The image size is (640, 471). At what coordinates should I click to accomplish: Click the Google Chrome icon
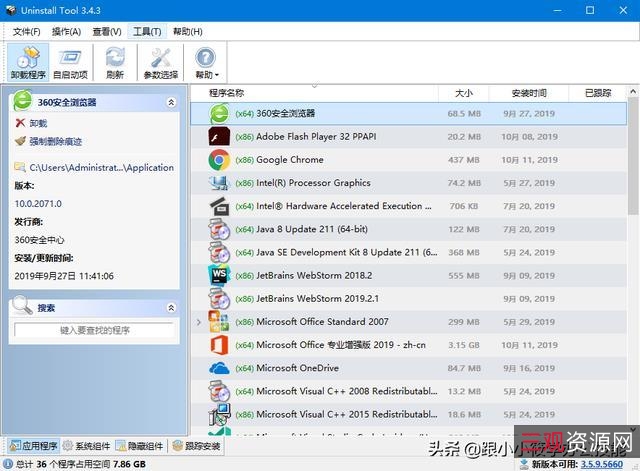point(219,160)
